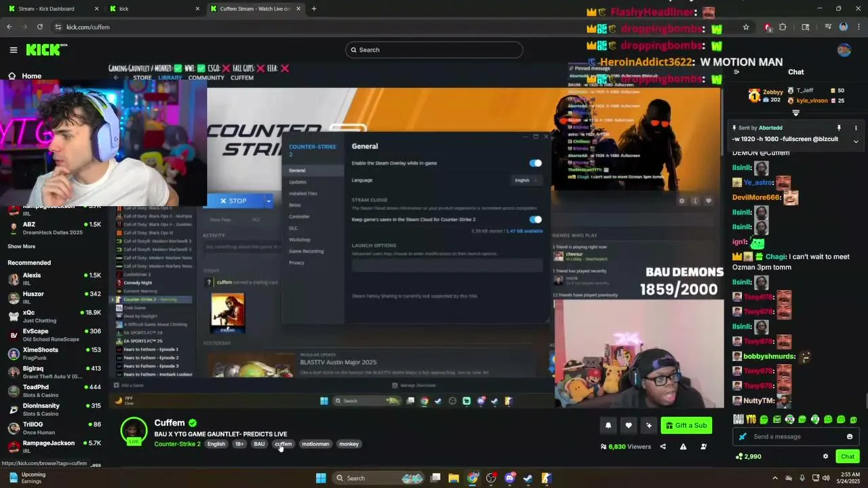Open Workshop in the properties sidebar

[300, 240]
